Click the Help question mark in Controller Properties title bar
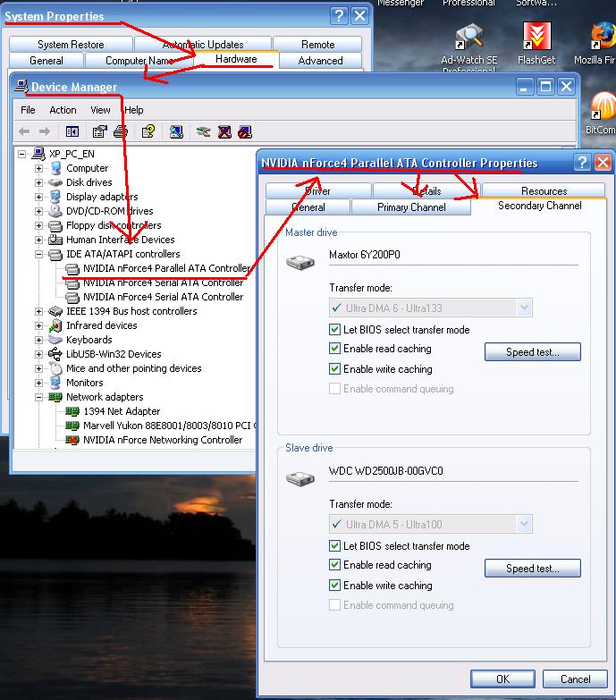The width and height of the screenshot is (616, 700). 582,162
